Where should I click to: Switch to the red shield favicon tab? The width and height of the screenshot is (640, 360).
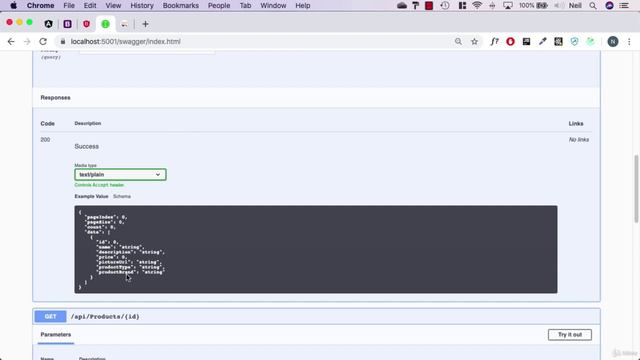[x=86, y=24]
